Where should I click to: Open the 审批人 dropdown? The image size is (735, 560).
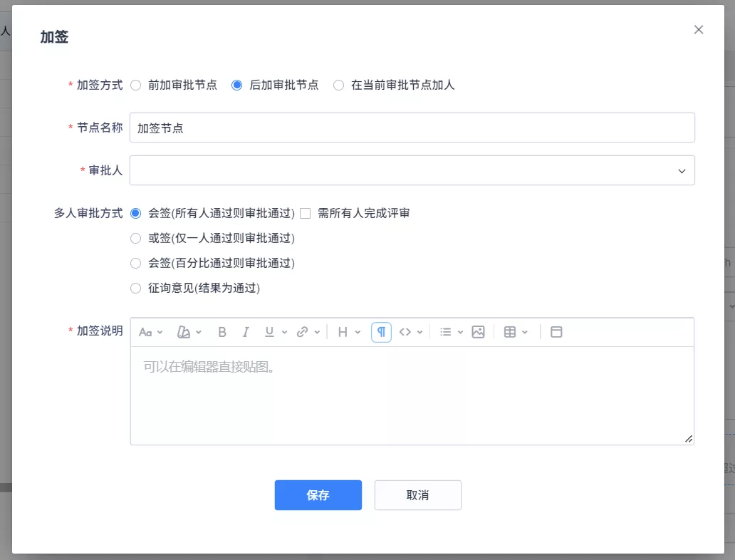click(x=412, y=171)
